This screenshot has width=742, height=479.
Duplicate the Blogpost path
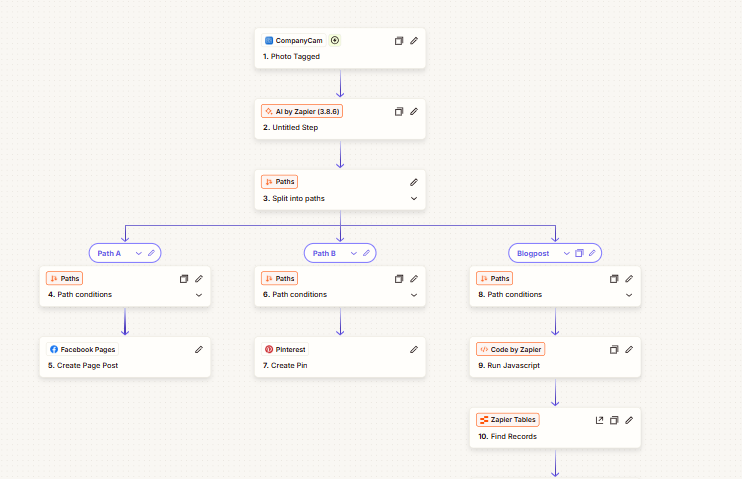tap(579, 253)
